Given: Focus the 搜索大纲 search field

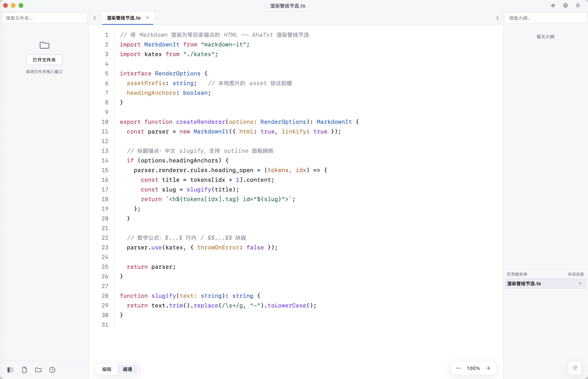Looking at the screenshot, I should tap(545, 18).
